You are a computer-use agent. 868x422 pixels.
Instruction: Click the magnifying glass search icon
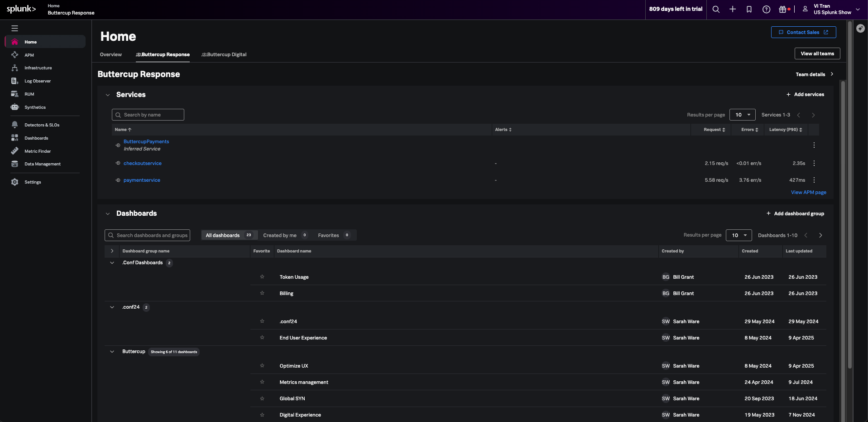point(715,9)
